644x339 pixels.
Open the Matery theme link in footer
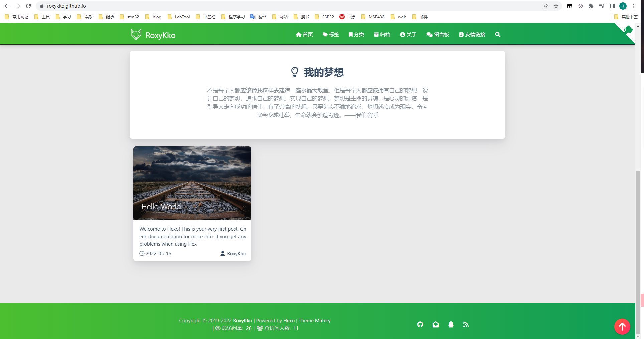323,321
